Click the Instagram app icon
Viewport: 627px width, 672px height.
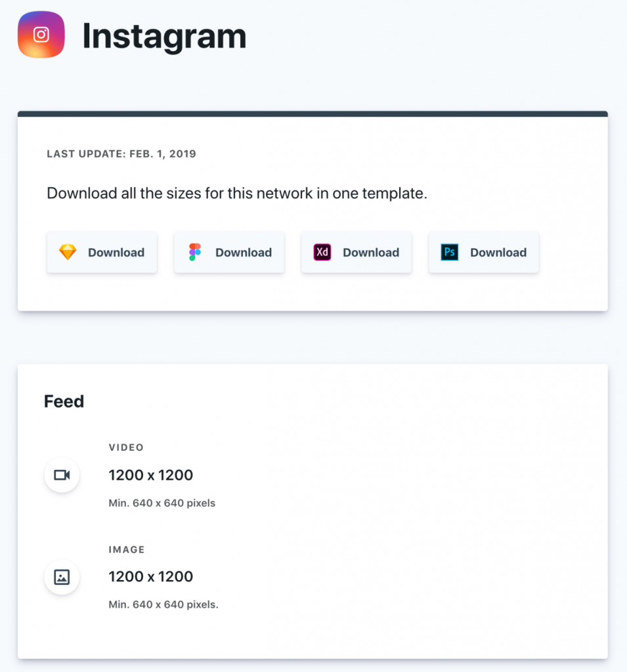coord(41,34)
